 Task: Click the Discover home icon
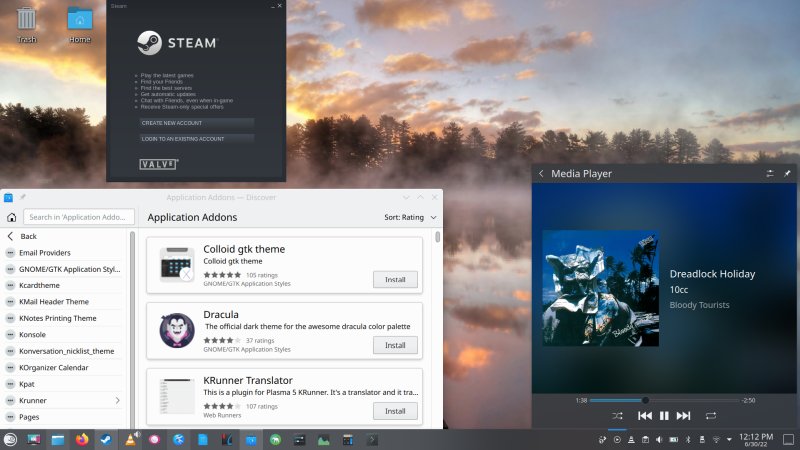point(11,217)
